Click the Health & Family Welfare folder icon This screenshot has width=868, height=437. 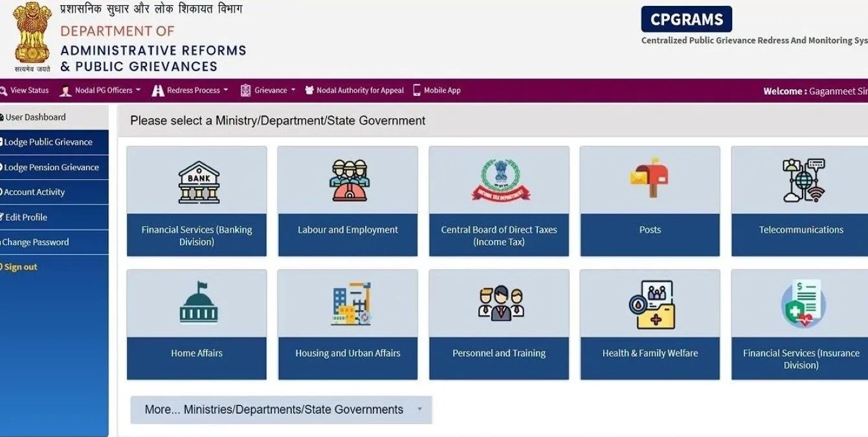tap(651, 306)
